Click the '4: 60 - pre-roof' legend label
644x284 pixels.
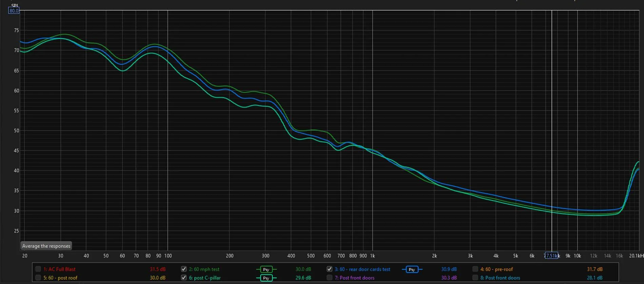tap(497, 269)
